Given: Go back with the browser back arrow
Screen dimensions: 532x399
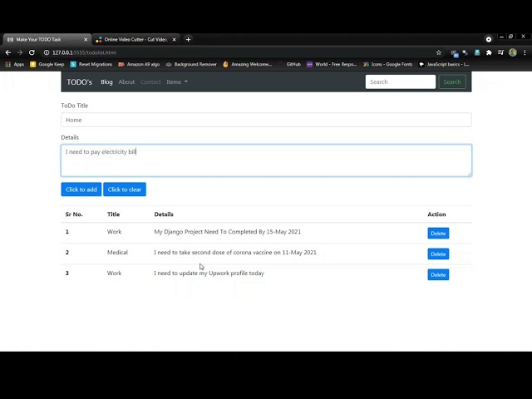Looking at the screenshot, I should [8, 52].
